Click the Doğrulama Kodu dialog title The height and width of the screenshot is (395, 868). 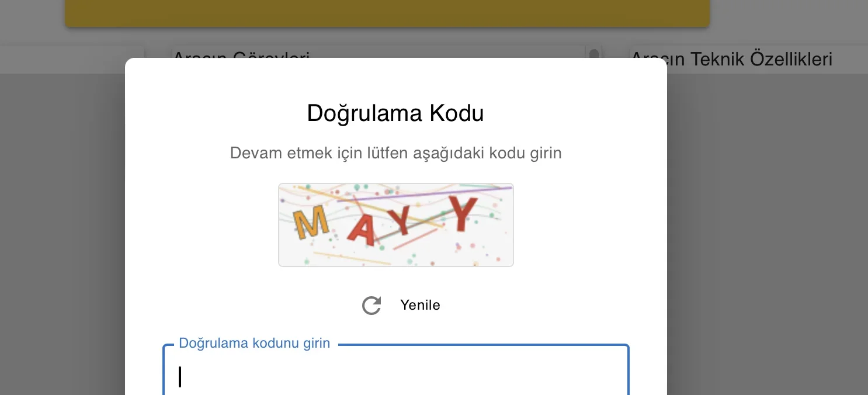(395, 113)
